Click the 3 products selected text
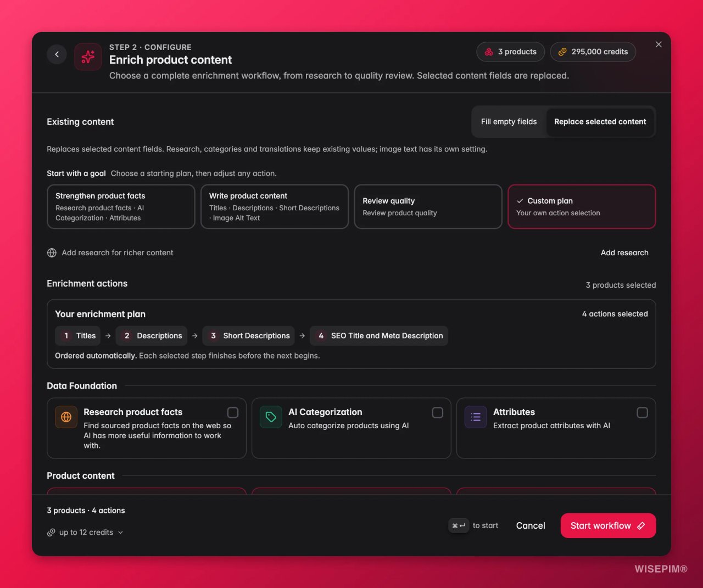703x588 pixels. [621, 285]
